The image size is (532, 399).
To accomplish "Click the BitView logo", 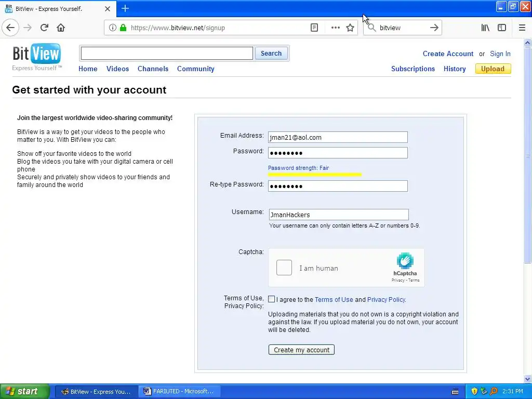I will coord(37,57).
